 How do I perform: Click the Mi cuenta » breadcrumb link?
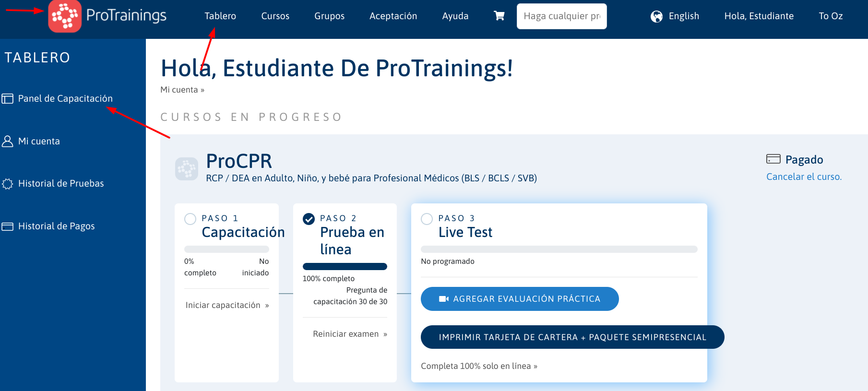[182, 90]
